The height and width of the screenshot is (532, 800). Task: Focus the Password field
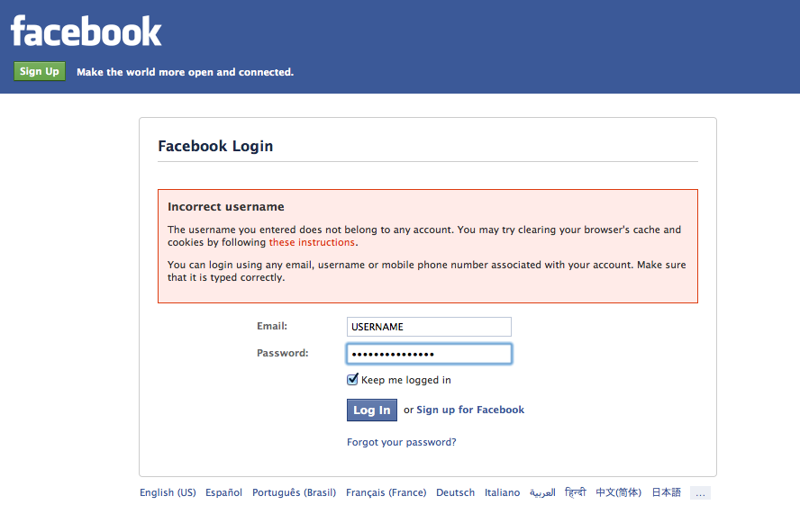pyautogui.click(x=429, y=354)
